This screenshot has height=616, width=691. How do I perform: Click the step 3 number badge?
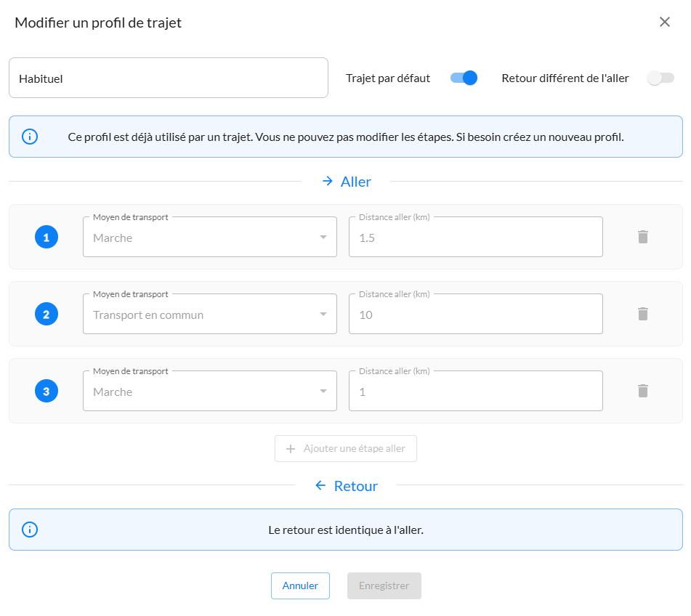pos(47,392)
